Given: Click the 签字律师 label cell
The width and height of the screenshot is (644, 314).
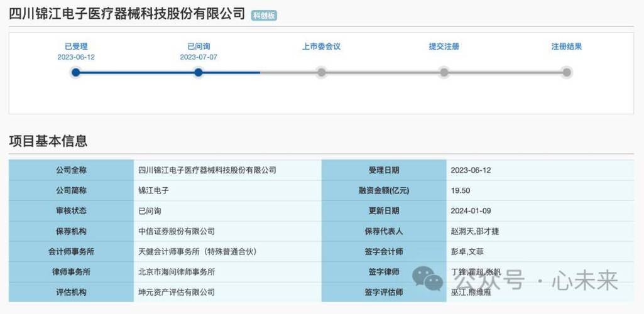Looking at the screenshot, I should click(x=384, y=272).
